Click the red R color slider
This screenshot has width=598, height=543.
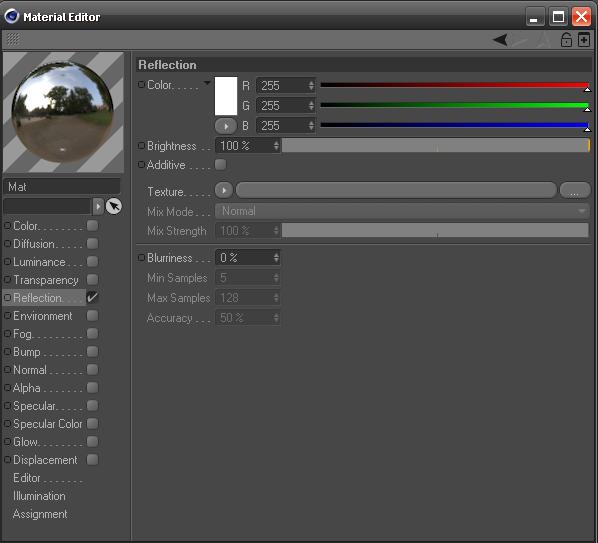pos(455,85)
